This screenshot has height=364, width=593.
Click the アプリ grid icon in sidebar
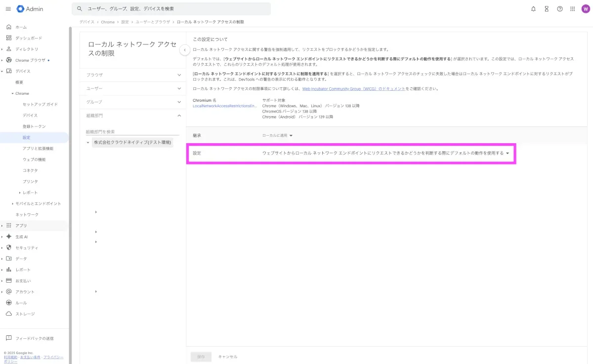[x=9, y=225]
